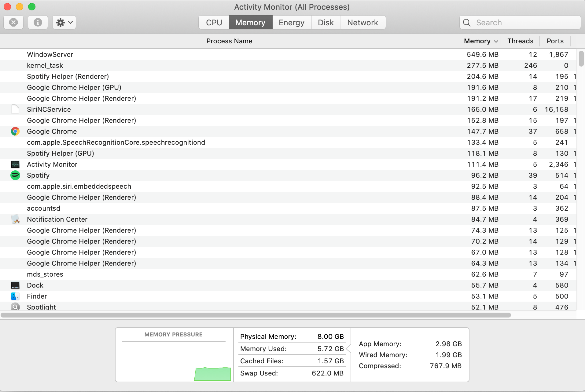Viewport: 585px width, 392px height.
Task: Click the Physical Memory 8.00 GB value
Action: tap(331, 336)
